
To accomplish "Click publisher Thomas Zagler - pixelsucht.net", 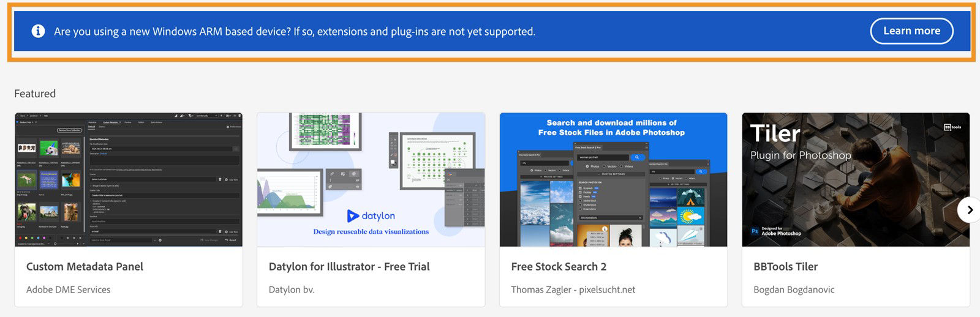I will tap(573, 290).
